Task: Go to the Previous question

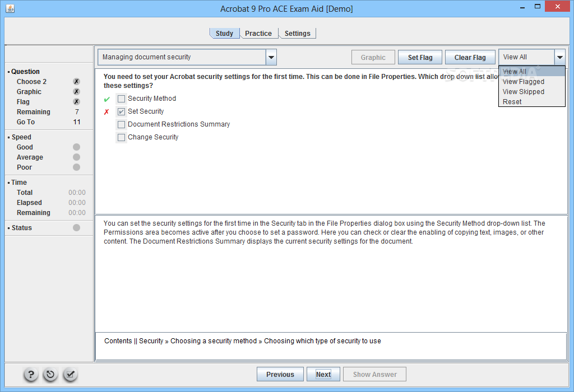Action: tap(280, 375)
